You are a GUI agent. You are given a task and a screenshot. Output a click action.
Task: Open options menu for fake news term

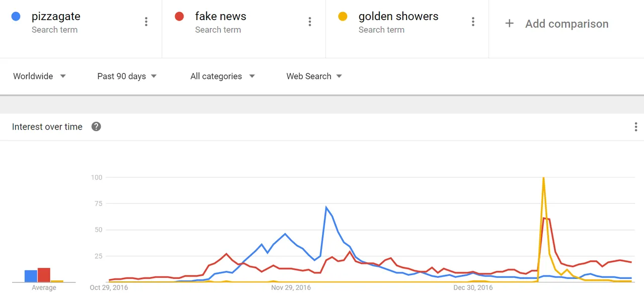[309, 22]
